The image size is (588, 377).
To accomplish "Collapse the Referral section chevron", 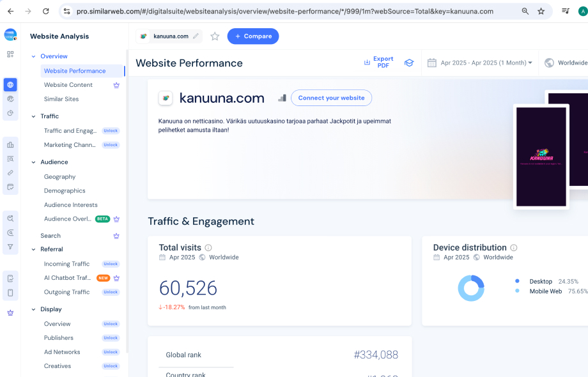I will (x=33, y=249).
